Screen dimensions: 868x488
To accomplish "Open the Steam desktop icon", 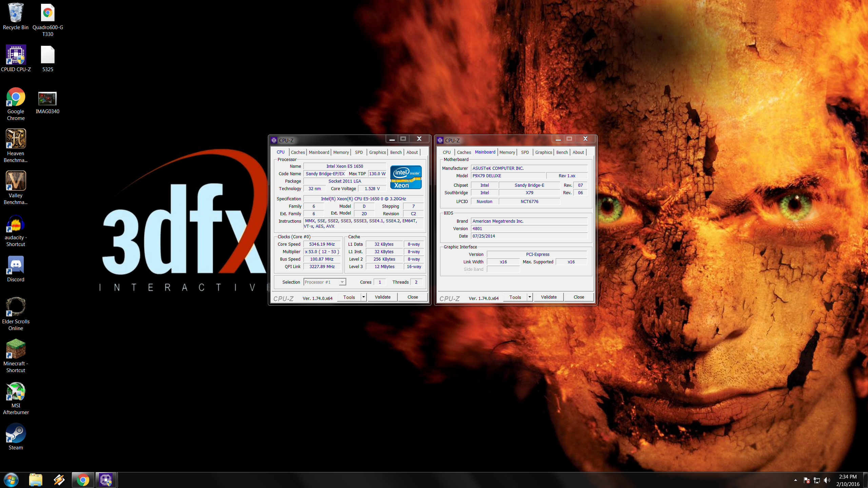I will [16, 436].
